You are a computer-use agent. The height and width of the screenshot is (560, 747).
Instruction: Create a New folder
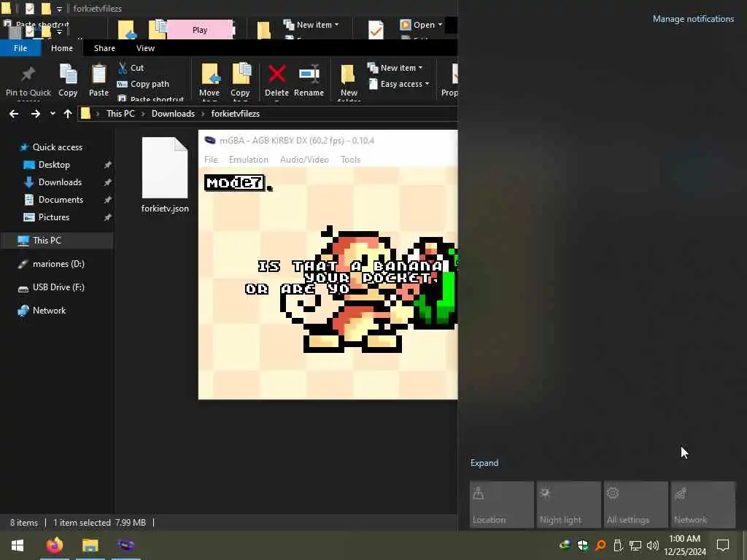point(349,82)
